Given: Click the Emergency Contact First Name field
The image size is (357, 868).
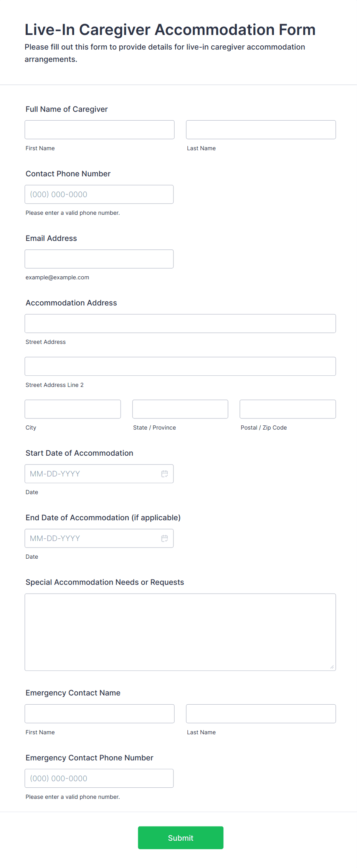Looking at the screenshot, I should coord(99,714).
